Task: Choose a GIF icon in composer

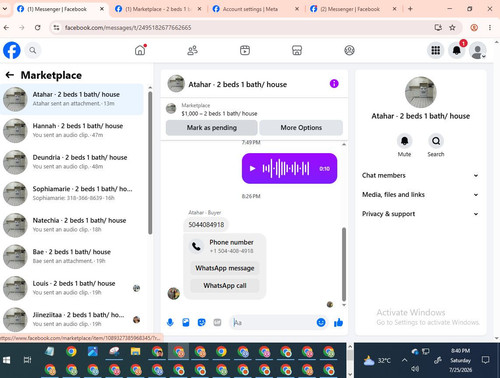Action: 217,322
